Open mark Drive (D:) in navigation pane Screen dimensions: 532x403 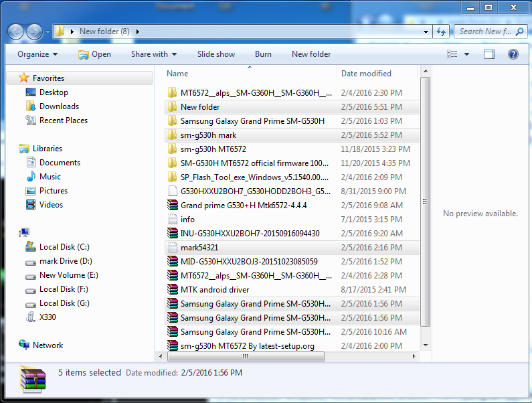(66, 261)
